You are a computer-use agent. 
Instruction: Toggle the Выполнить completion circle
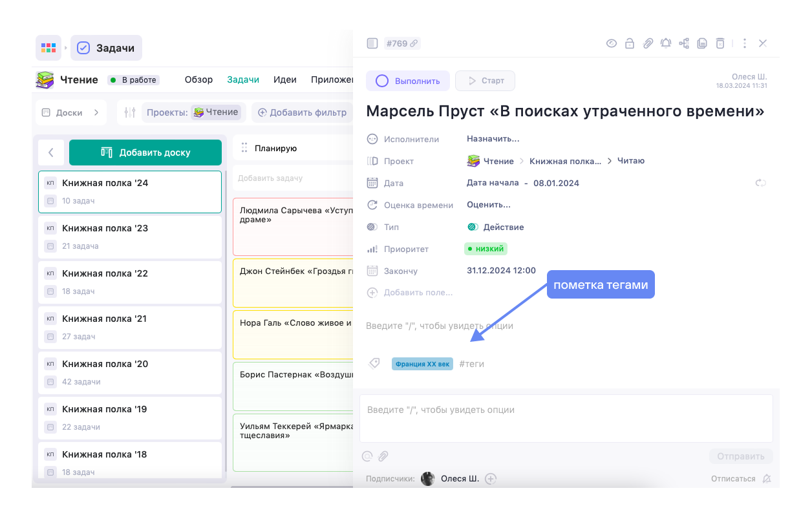[381, 80]
